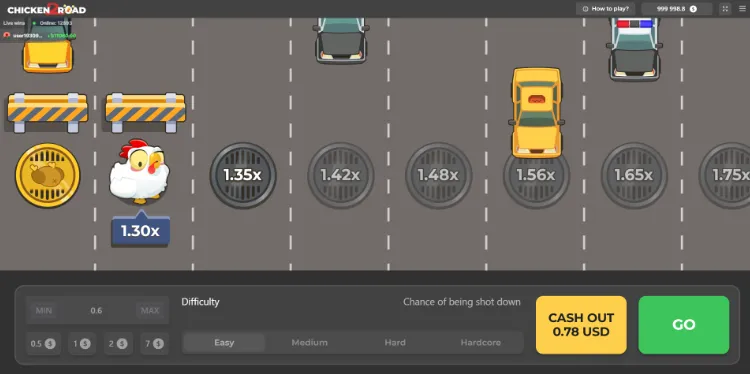
Task: Click the 1.35x manhole multiplier
Action: coord(243,175)
